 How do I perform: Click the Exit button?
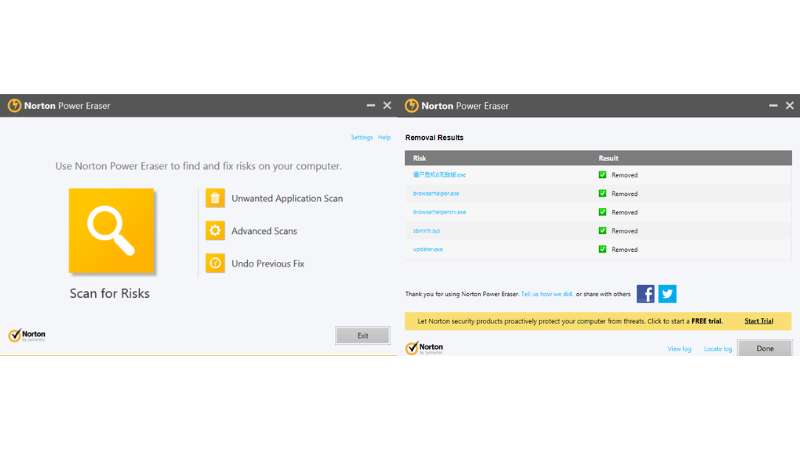[363, 335]
